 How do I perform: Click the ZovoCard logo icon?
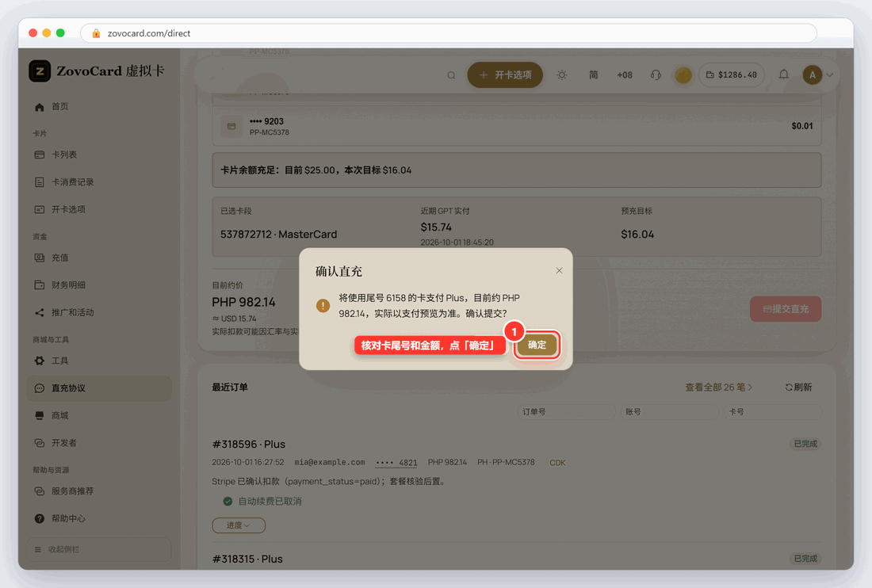click(x=40, y=71)
